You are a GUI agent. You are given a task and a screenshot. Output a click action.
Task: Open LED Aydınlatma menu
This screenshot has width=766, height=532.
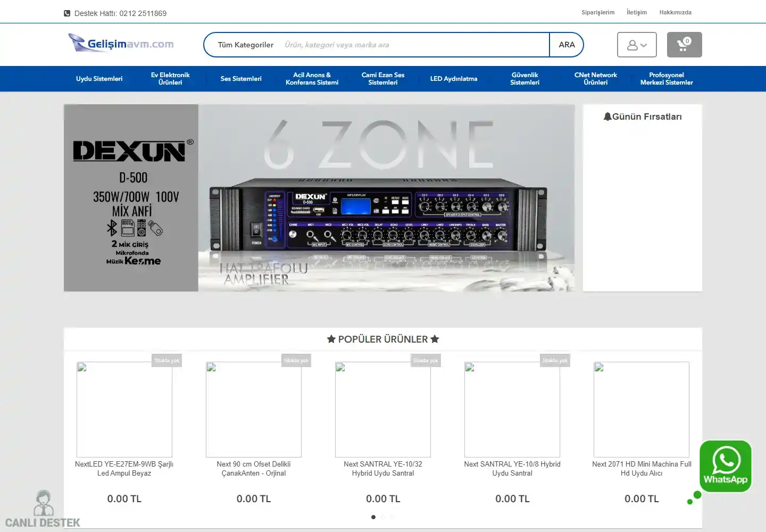454,79
